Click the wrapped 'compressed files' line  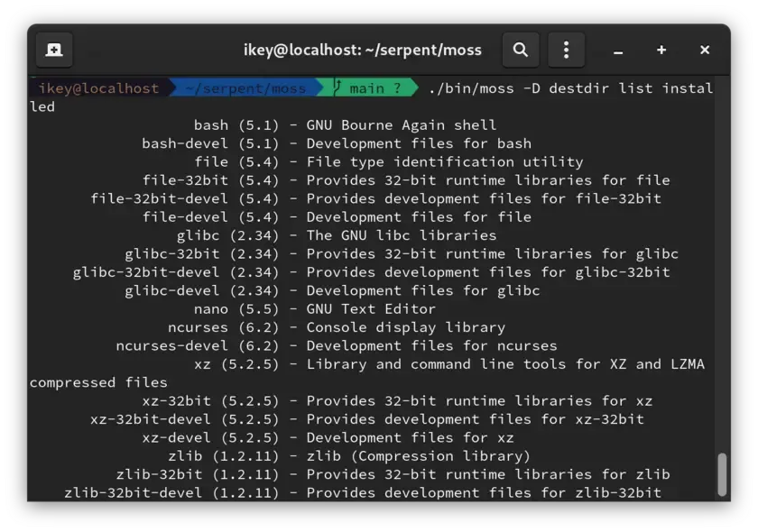pyautogui.click(x=98, y=382)
